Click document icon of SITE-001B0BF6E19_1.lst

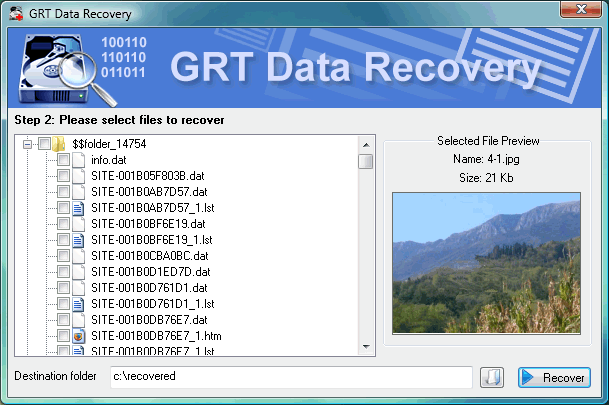78,240
